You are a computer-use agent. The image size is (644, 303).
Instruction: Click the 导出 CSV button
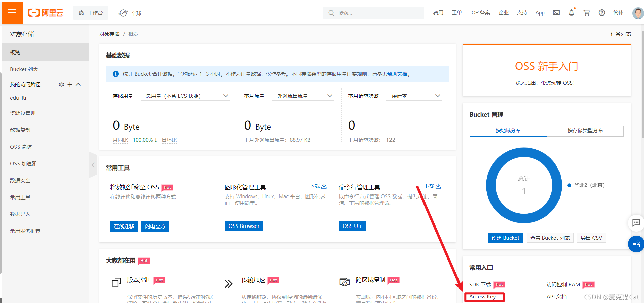click(x=591, y=238)
